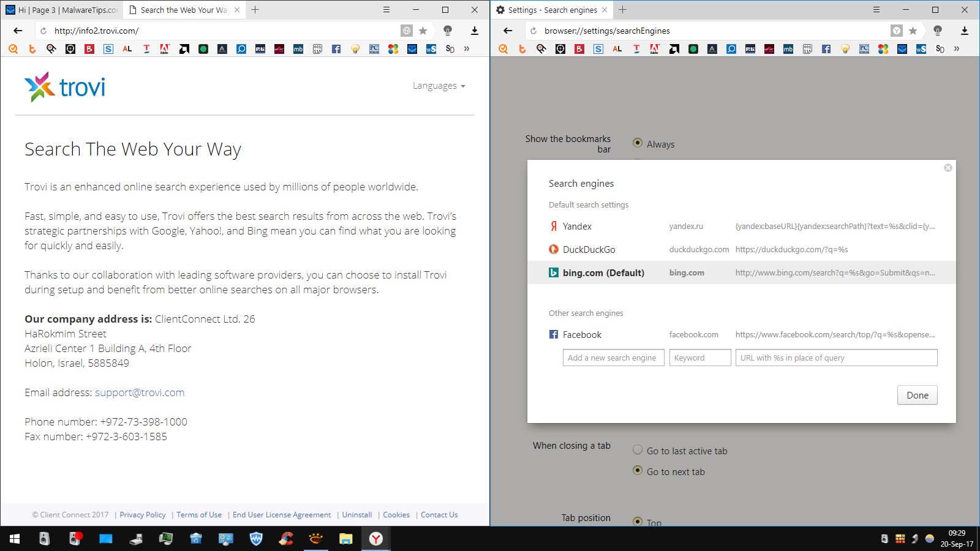Select the 'Always' show bookmarks bar option

coord(638,143)
